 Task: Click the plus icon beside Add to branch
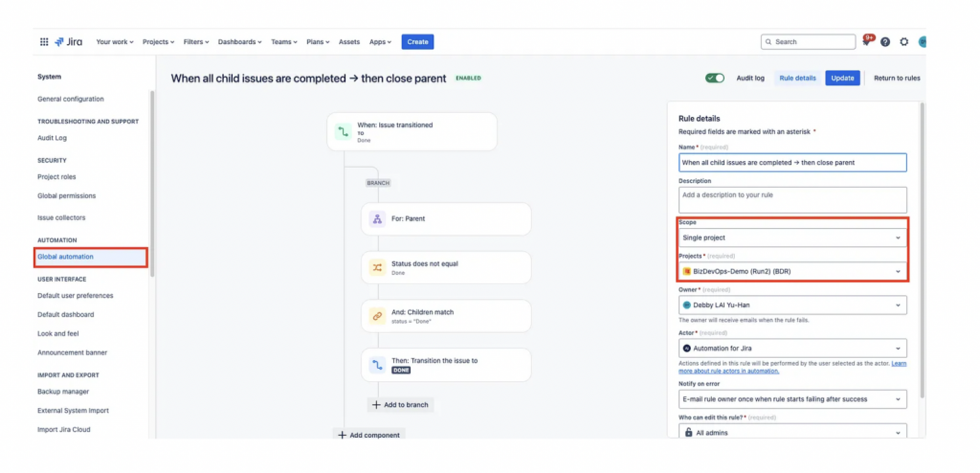point(376,405)
